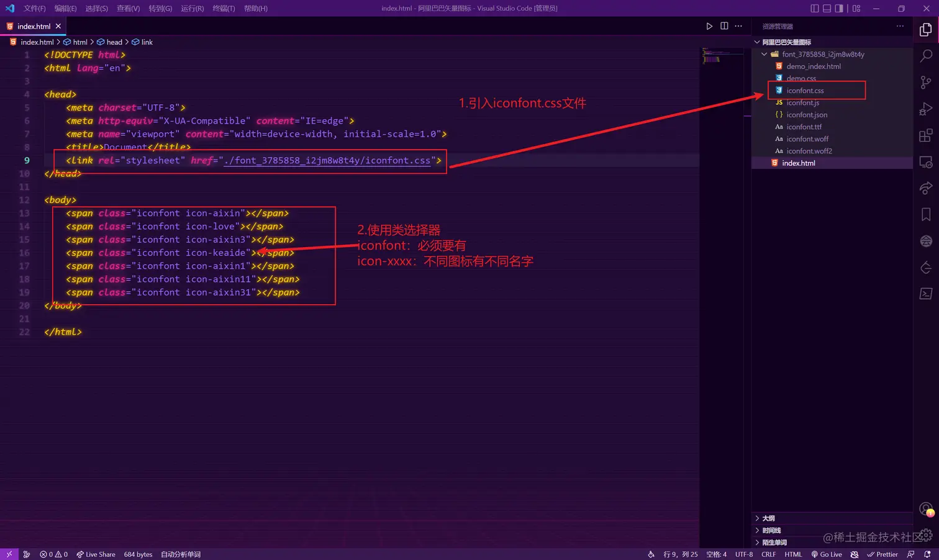This screenshot has height=560, width=939.
Task: Open the 转到(G) menu
Action: click(160, 8)
